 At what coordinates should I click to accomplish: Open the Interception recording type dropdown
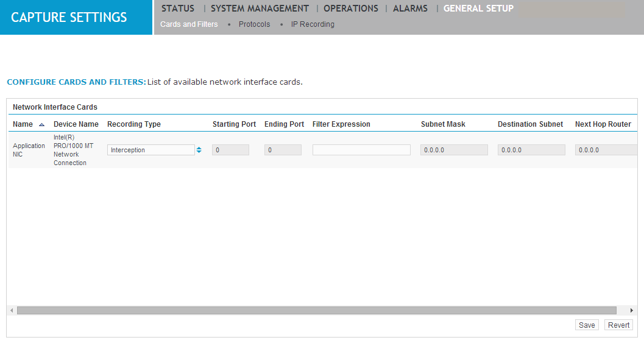[x=150, y=150]
